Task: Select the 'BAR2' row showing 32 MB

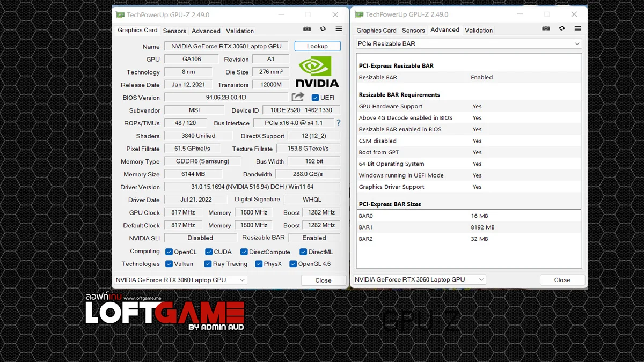Action: coord(469,239)
